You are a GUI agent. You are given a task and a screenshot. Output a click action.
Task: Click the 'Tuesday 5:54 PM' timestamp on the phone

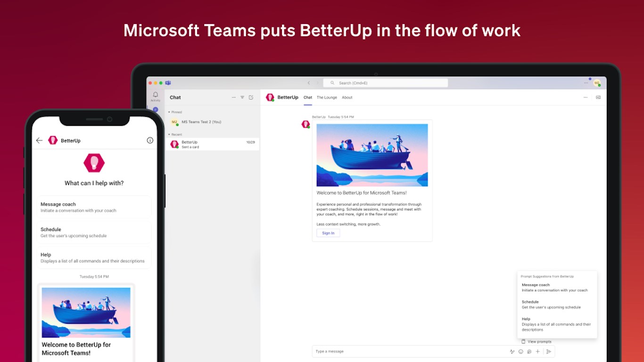pos(94,277)
